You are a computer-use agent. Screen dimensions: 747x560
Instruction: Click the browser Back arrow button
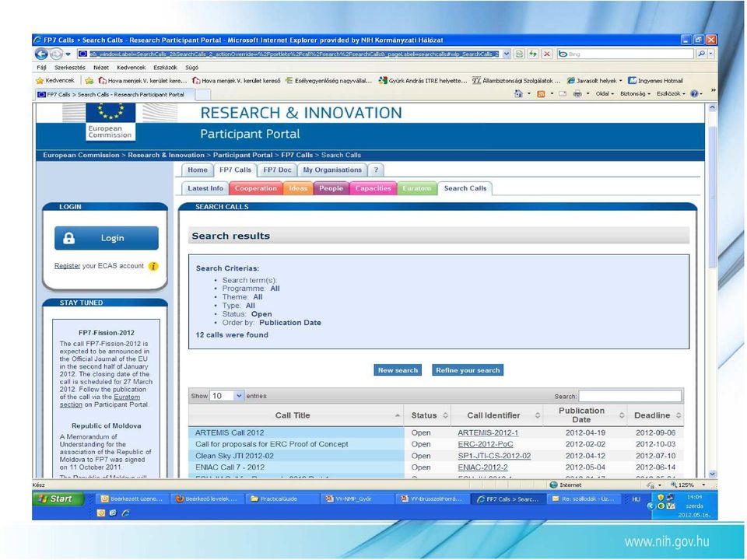(x=41, y=54)
